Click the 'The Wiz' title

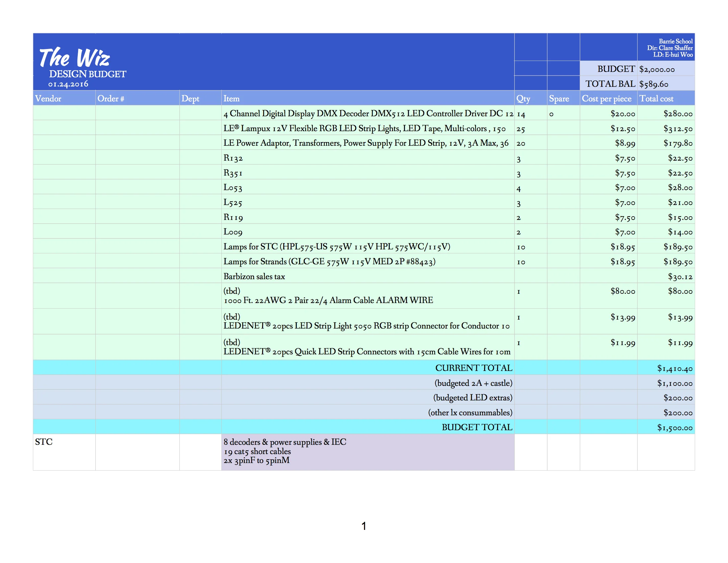75,57
